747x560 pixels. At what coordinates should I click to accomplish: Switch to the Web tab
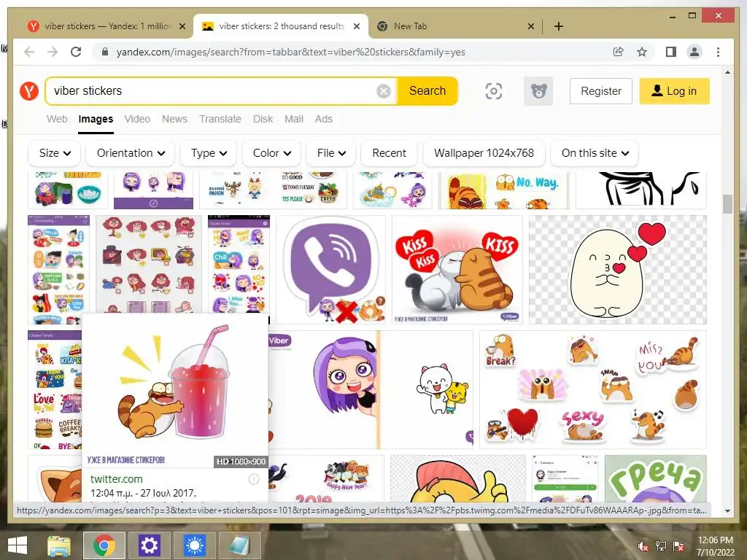[x=57, y=119]
